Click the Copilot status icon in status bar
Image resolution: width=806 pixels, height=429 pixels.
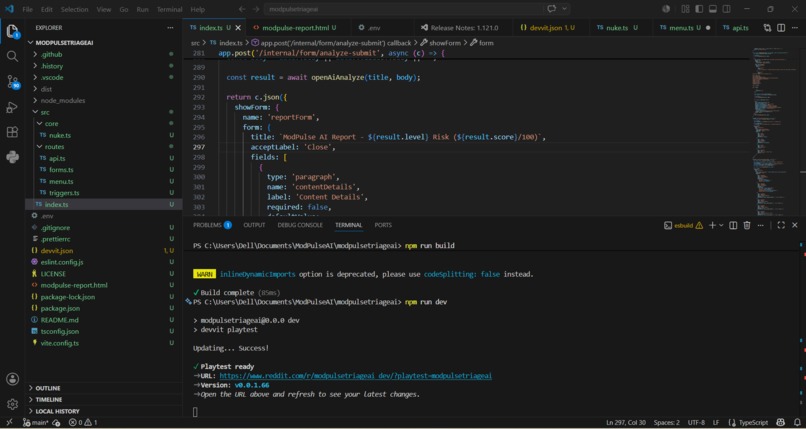coord(781,422)
